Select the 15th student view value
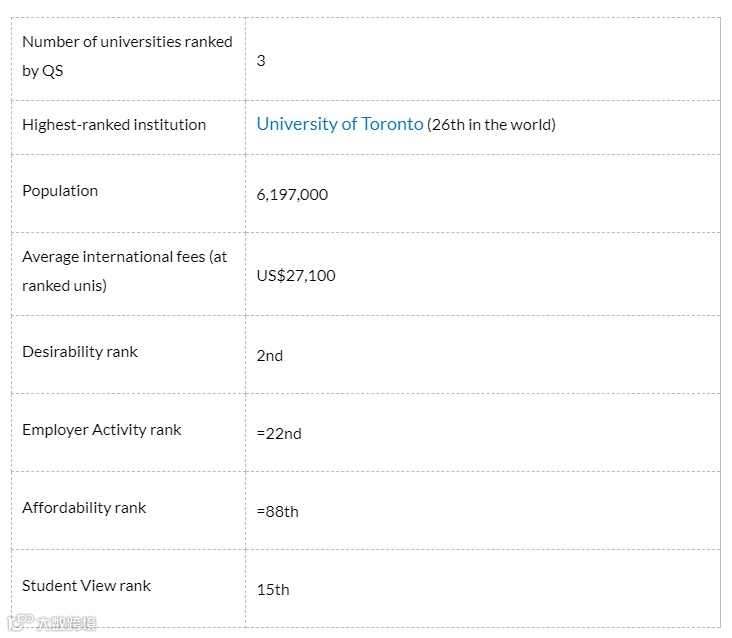Viewport: 732px width, 638px height. click(273, 590)
